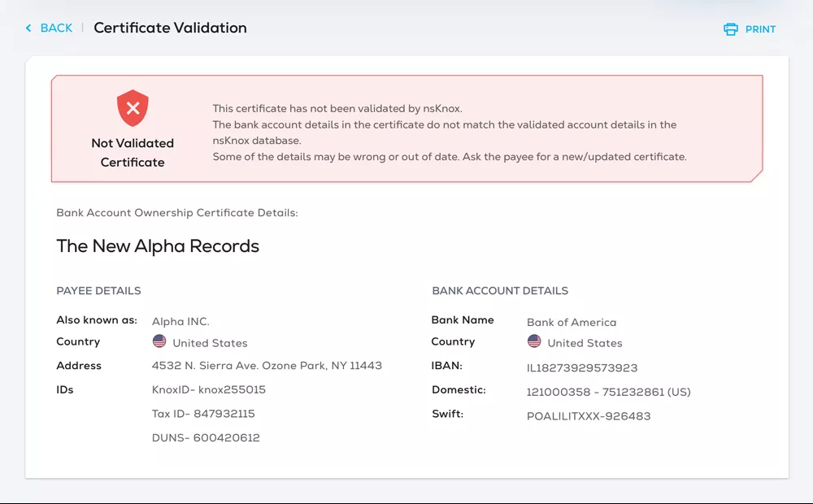Click The New Alpha Records heading
The height and width of the screenshot is (504, 813).
click(158, 246)
